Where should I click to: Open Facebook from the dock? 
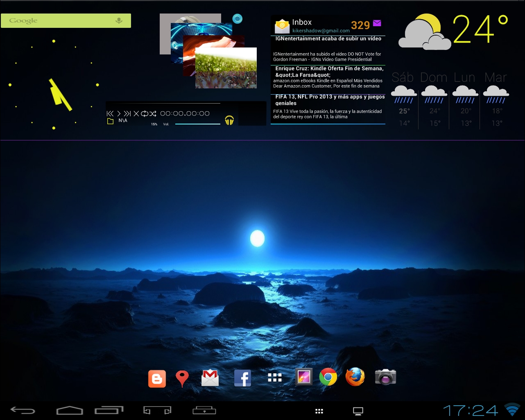tap(242, 377)
